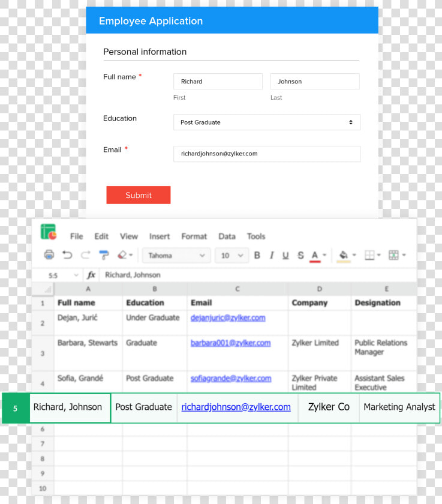Viewport: 442px width, 504px height.
Task: Open the Edit menu
Action: point(101,236)
